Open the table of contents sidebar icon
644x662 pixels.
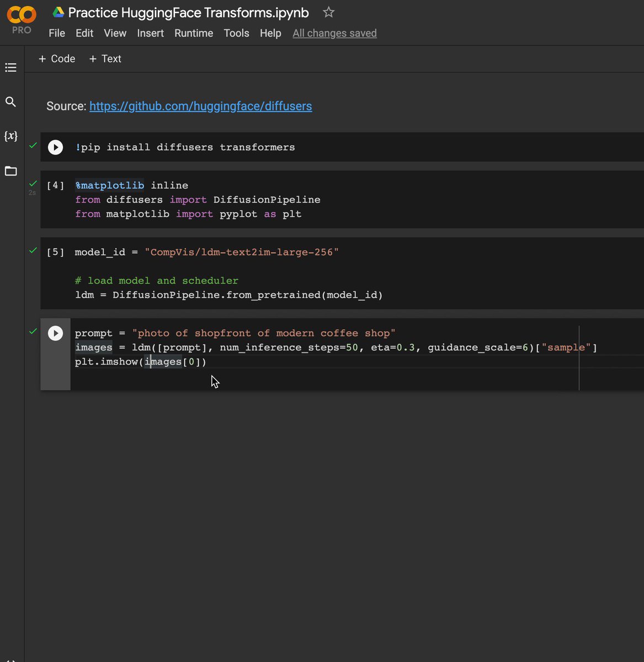[10, 68]
